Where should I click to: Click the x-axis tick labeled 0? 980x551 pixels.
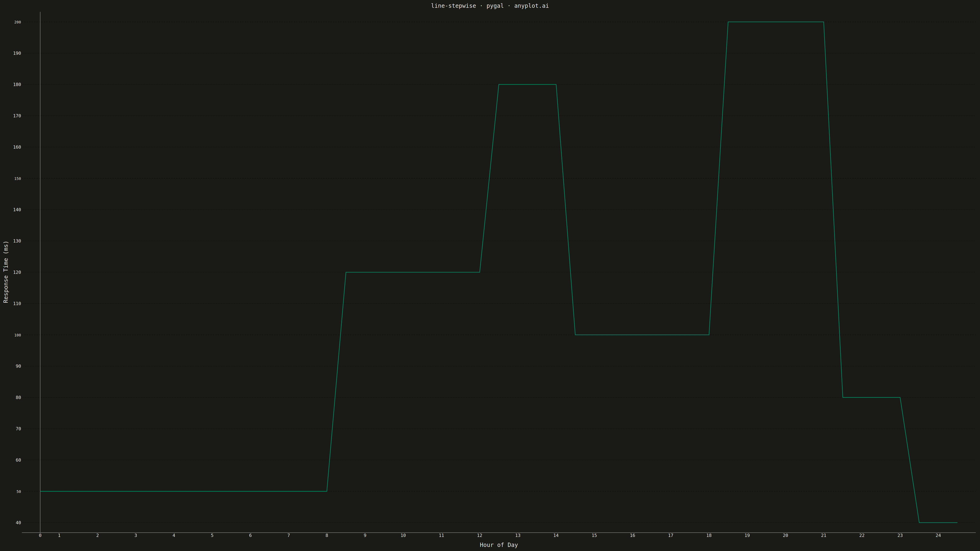40,535
